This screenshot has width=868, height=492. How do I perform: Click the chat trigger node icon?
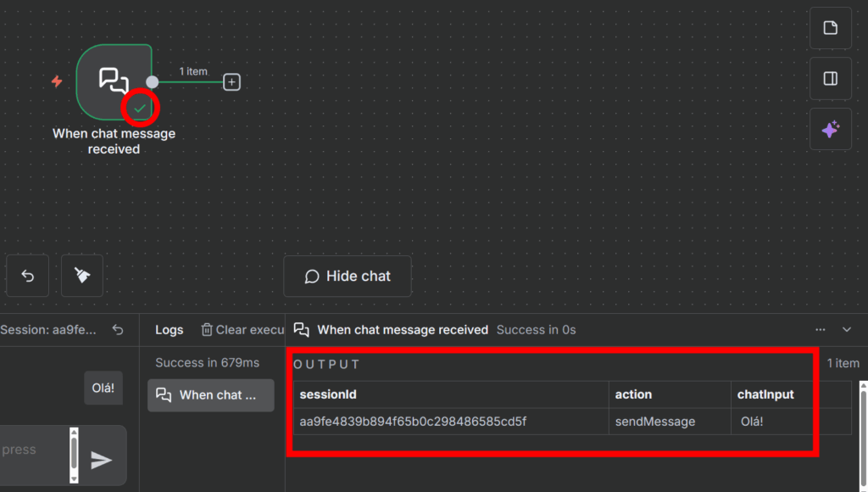pos(114,81)
